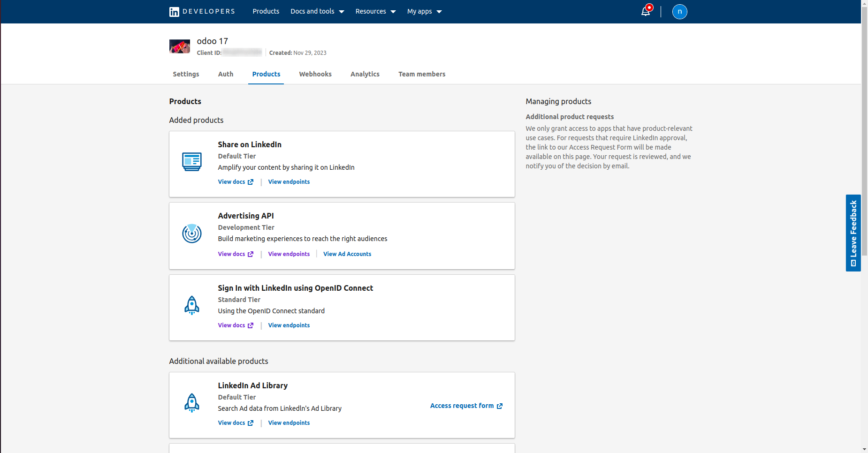Screen dimensions: 868x453
Task: Open View endpoints for Share on LinkedIn
Action: pos(289,182)
